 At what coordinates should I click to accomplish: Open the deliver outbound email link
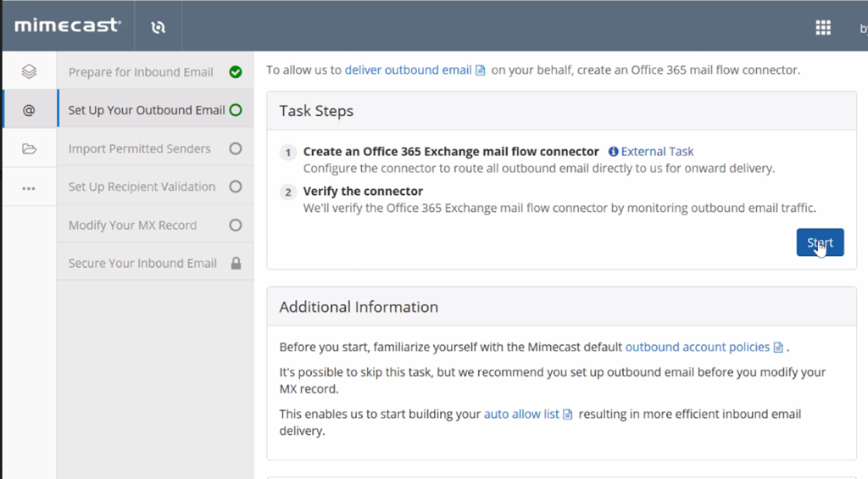408,70
